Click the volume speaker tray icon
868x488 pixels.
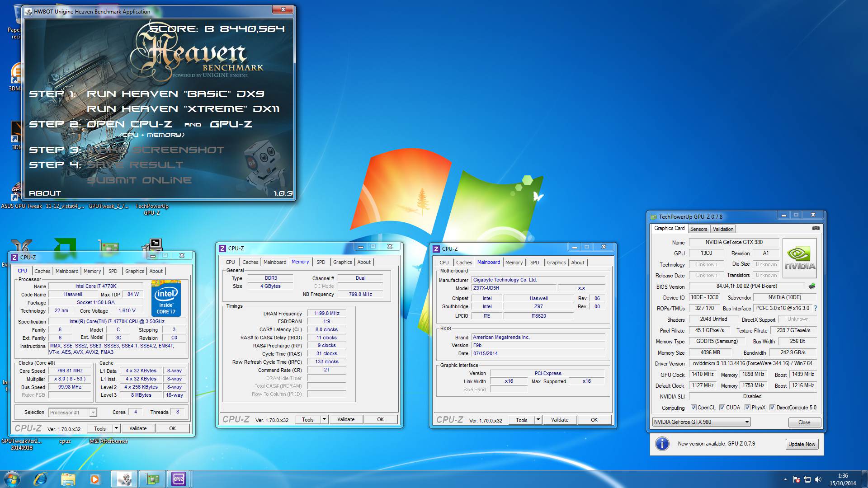click(818, 479)
